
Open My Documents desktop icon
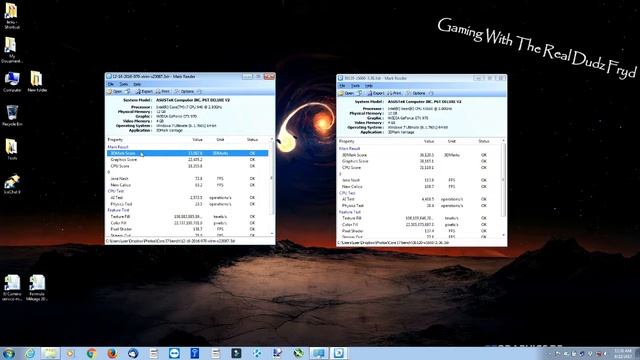(11, 50)
